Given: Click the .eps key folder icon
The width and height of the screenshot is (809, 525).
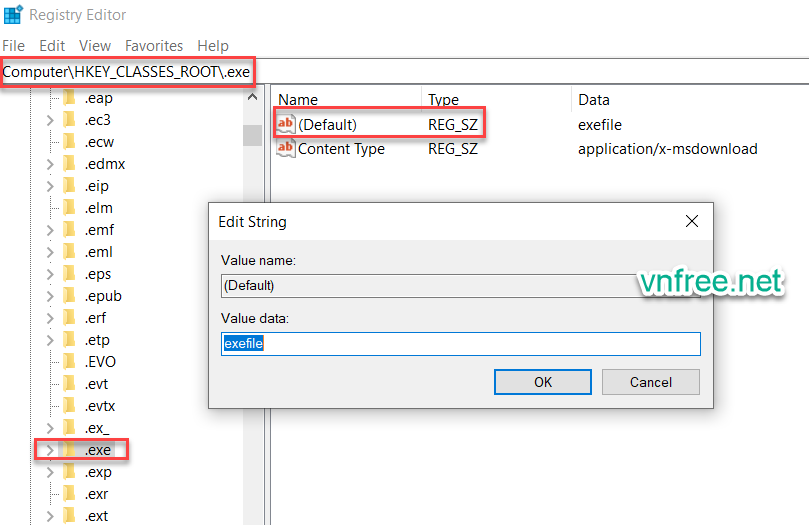Looking at the screenshot, I should point(69,274).
